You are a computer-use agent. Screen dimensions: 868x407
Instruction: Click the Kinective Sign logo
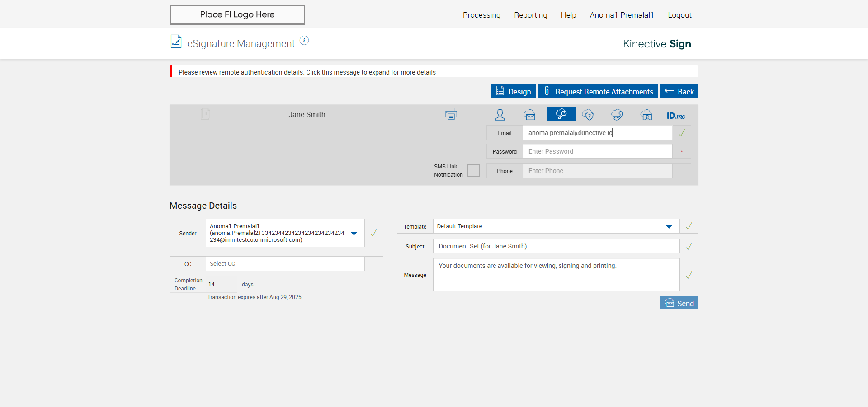[x=657, y=44]
